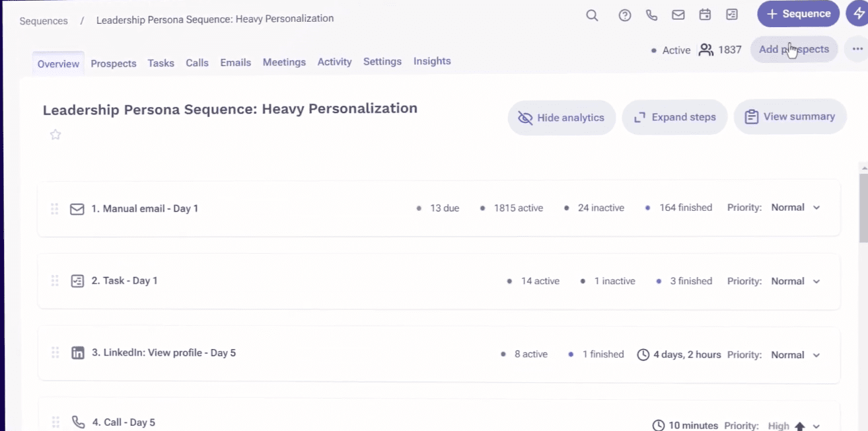The height and width of the screenshot is (431, 868).
Task: Open the Insights tab
Action: (432, 61)
